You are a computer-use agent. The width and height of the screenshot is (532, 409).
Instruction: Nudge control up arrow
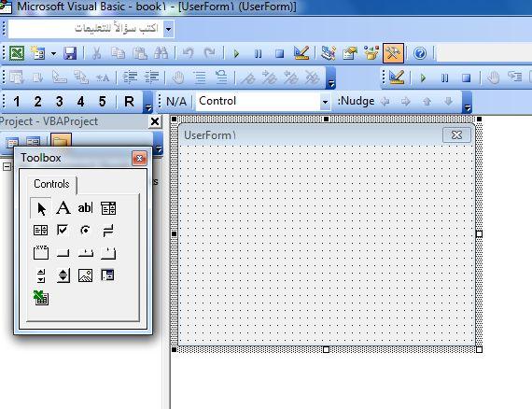point(427,101)
